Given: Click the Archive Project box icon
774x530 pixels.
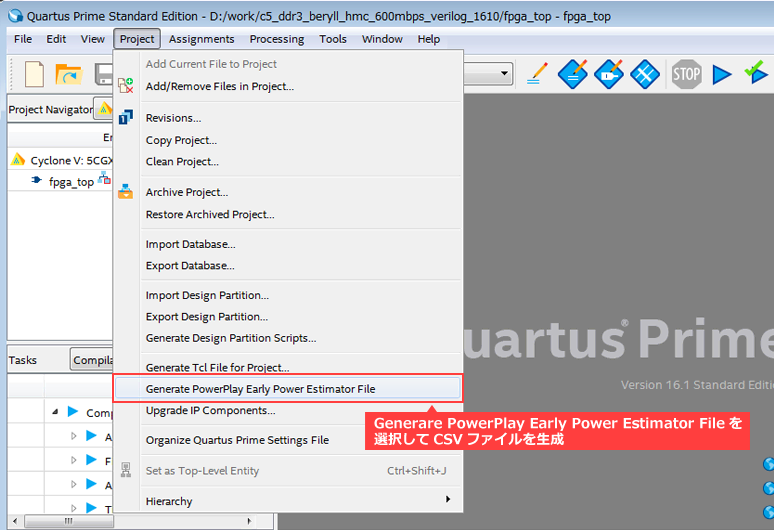Looking at the screenshot, I should tap(125, 191).
